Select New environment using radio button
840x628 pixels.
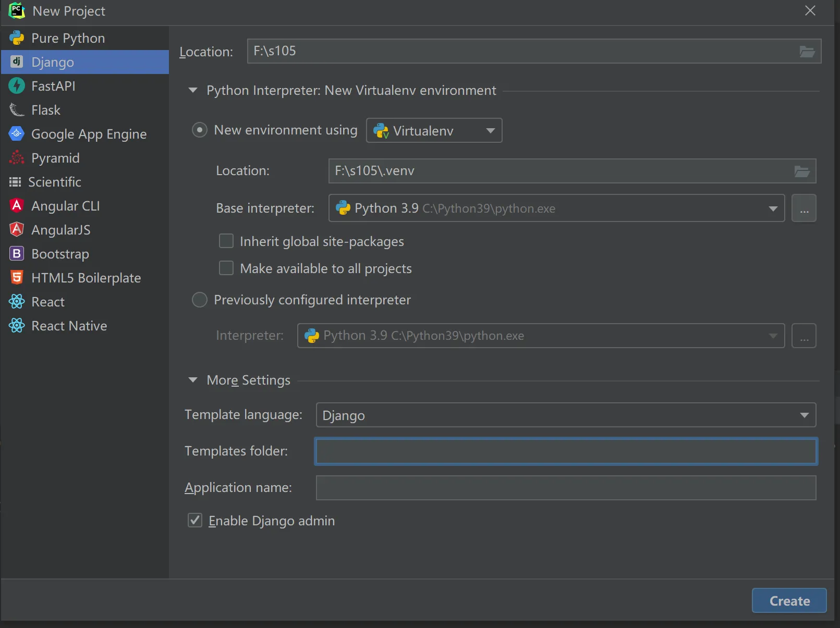(x=200, y=130)
